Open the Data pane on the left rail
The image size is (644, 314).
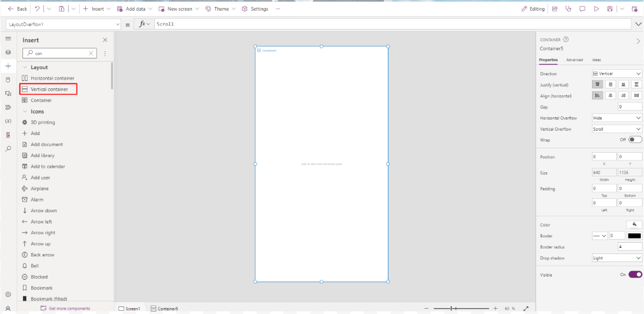click(8, 79)
